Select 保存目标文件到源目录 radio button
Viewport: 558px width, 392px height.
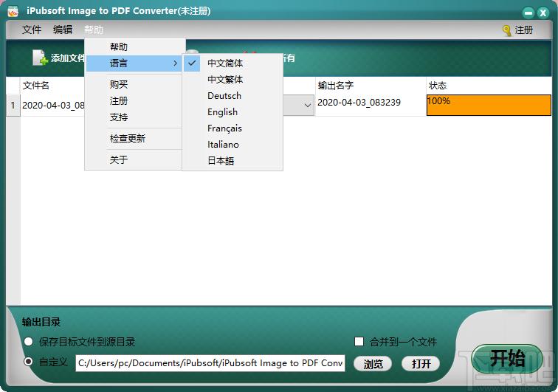pos(29,342)
